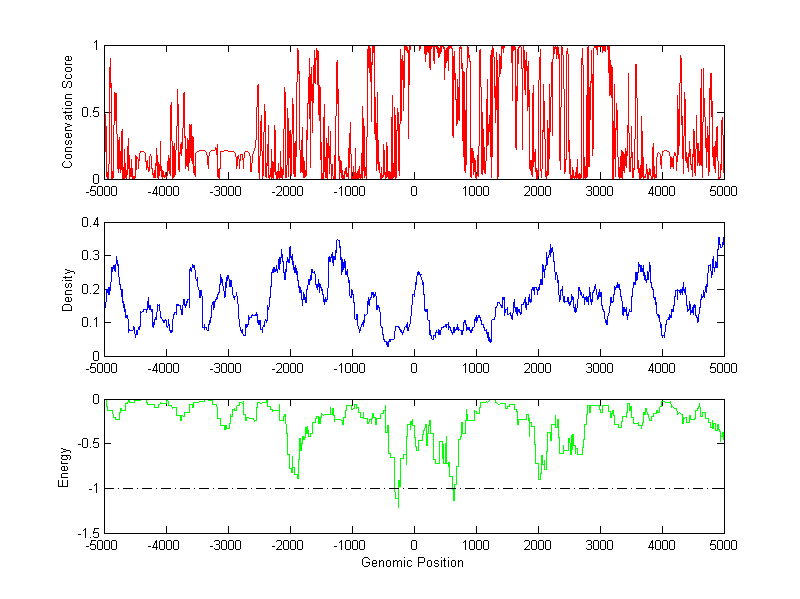This screenshot has height=599, width=800.
Task: Click the "Conservation Score" y-axis label
Action: point(67,112)
